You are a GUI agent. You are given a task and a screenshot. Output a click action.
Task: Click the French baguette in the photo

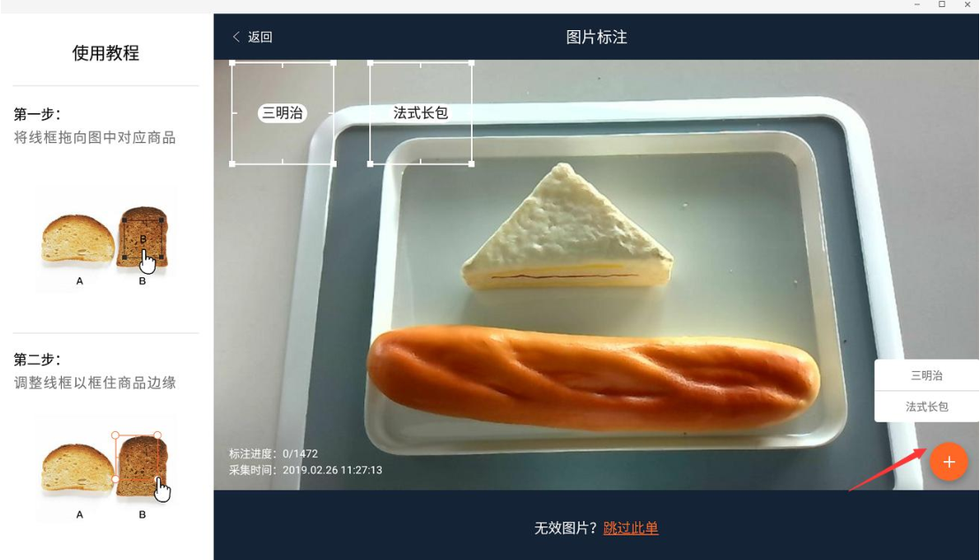tap(592, 377)
